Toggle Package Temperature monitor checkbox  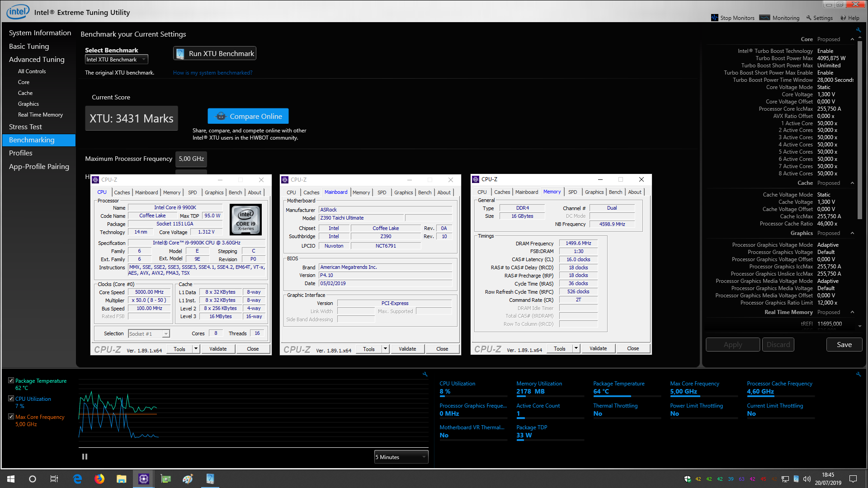tap(11, 380)
